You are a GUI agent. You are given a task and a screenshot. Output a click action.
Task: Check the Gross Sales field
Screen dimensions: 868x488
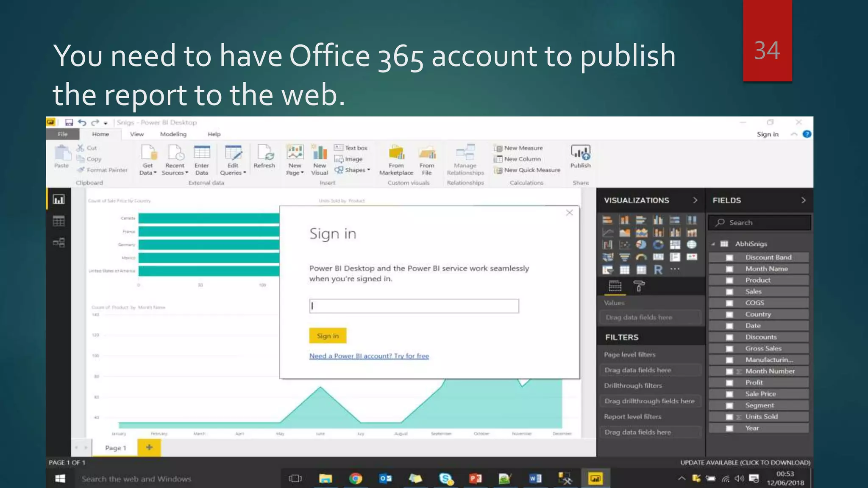point(729,348)
